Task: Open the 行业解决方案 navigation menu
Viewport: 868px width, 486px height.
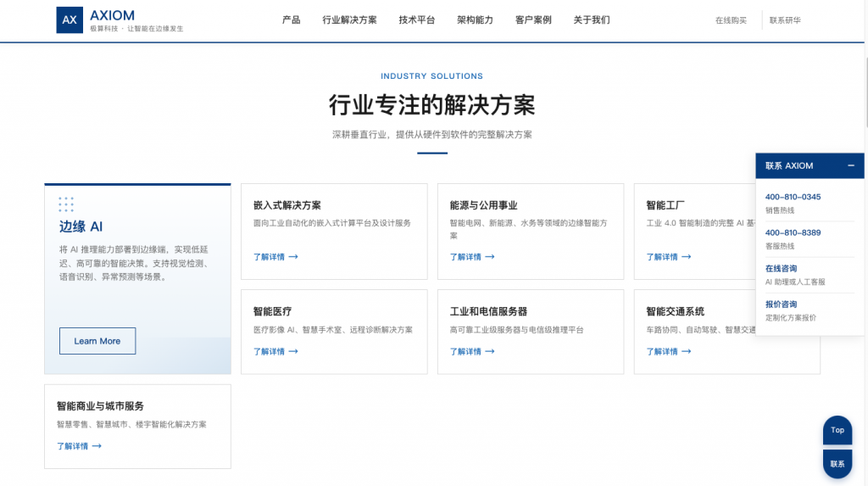Action: (349, 20)
